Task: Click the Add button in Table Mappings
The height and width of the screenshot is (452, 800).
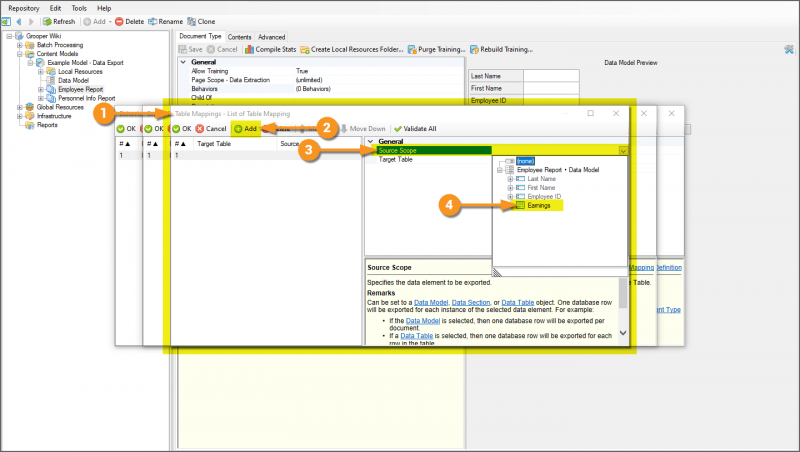Action: tap(245, 129)
